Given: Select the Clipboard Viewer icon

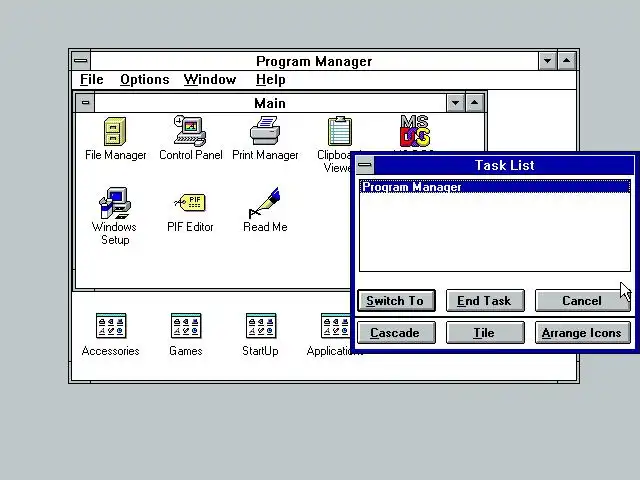Looking at the screenshot, I should point(340,131).
